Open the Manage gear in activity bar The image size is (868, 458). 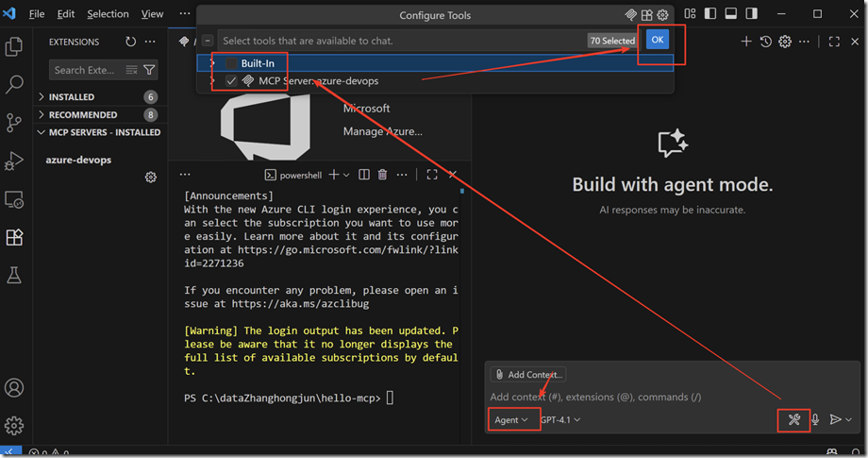(x=14, y=425)
